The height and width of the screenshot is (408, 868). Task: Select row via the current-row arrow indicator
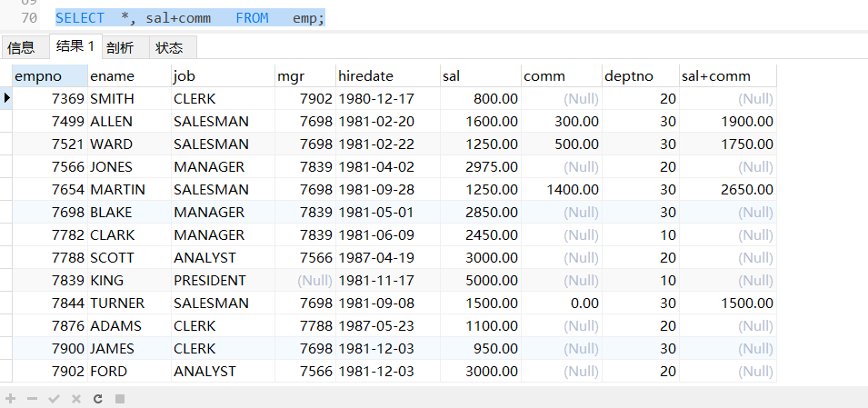(6, 98)
